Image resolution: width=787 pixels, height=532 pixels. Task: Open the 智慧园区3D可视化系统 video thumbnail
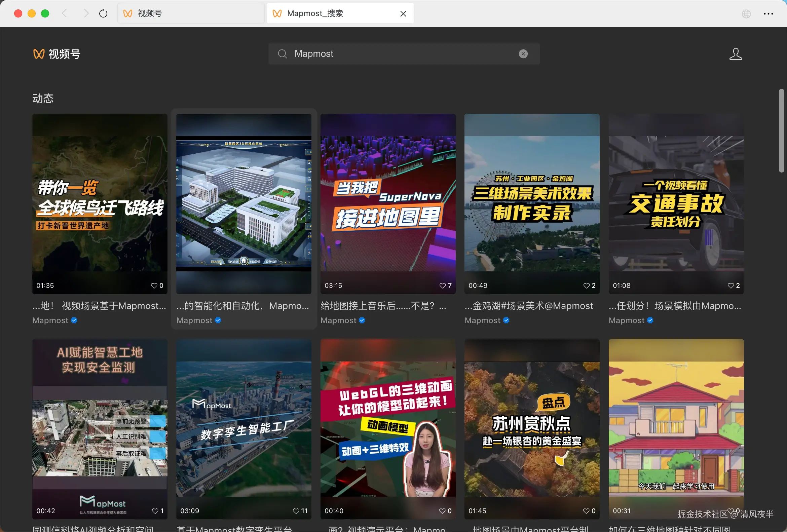pyautogui.click(x=243, y=203)
